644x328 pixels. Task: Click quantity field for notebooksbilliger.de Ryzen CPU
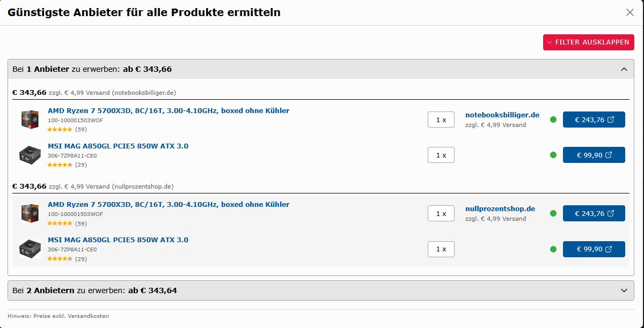pyautogui.click(x=441, y=120)
